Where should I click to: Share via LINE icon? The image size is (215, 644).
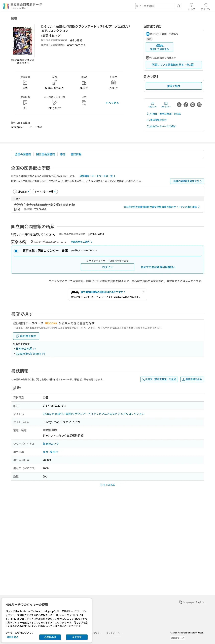pos(192,105)
